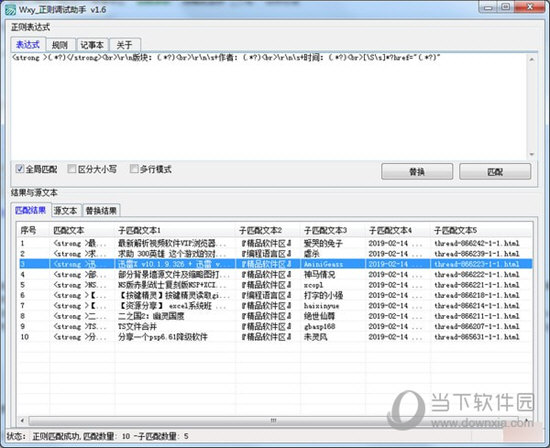Click the status bar match count text
Image resolution: width=550 pixels, height=448 pixels.
[110, 436]
